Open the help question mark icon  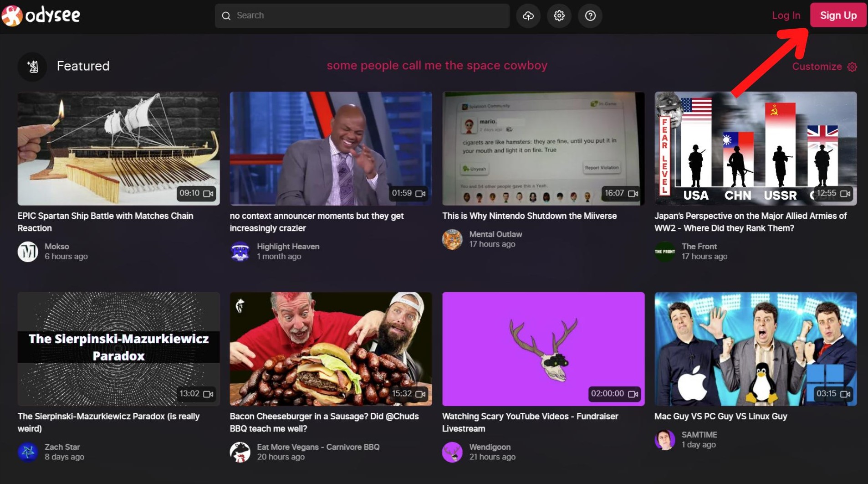click(x=590, y=16)
